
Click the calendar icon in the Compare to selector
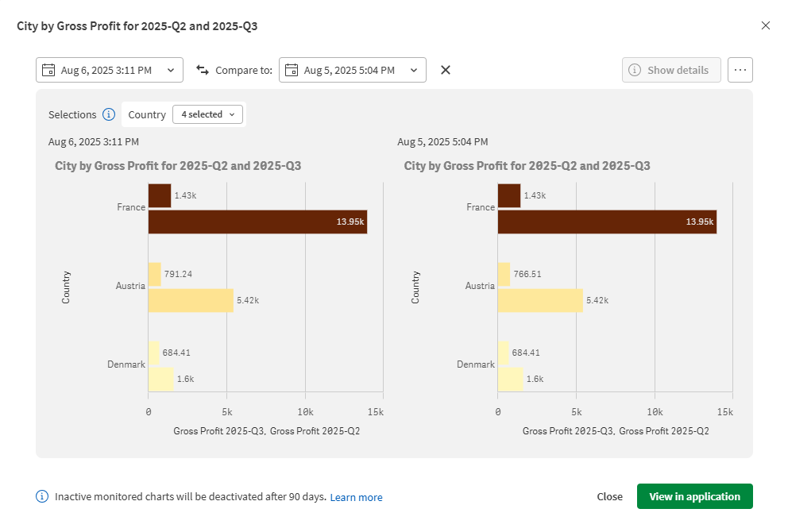click(292, 70)
